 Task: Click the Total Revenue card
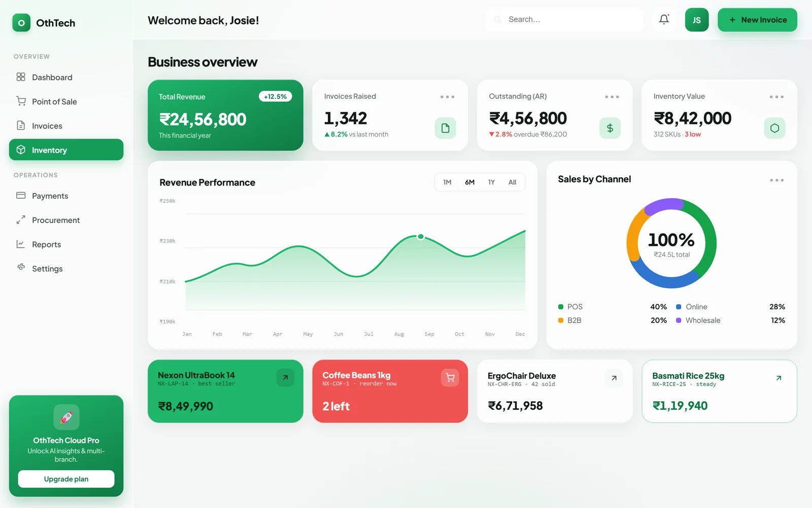point(225,115)
